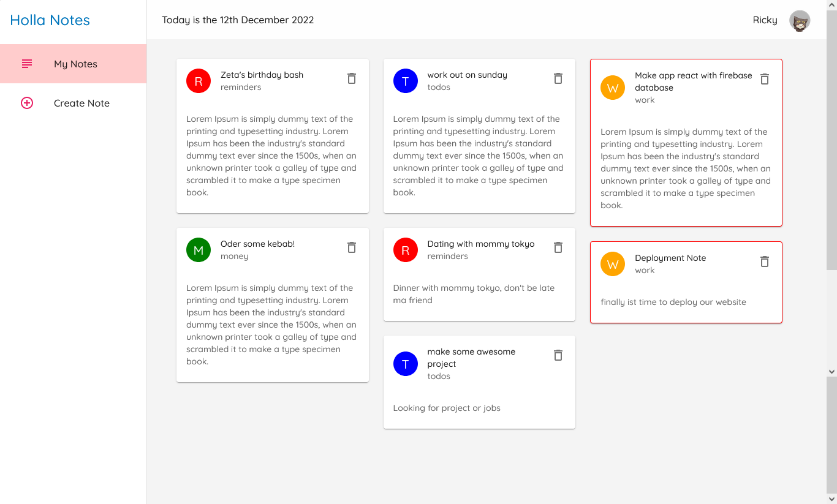The height and width of the screenshot is (504, 837).
Task: Remove the Dating with mommy tokyo note
Action: pos(558,247)
